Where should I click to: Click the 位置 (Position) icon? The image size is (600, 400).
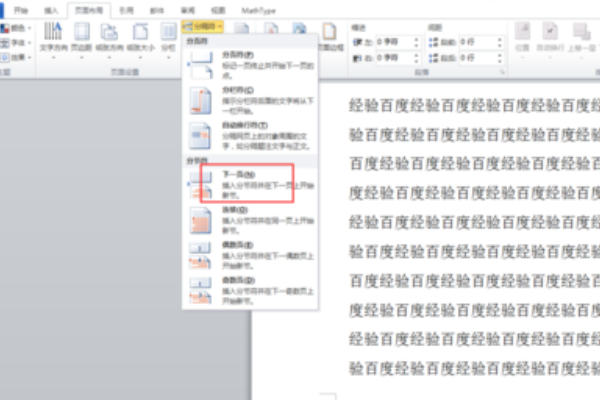point(522,31)
